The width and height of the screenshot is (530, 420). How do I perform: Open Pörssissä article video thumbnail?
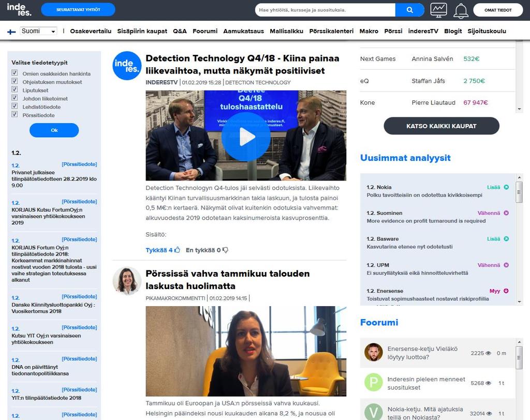(x=246, y=351)
